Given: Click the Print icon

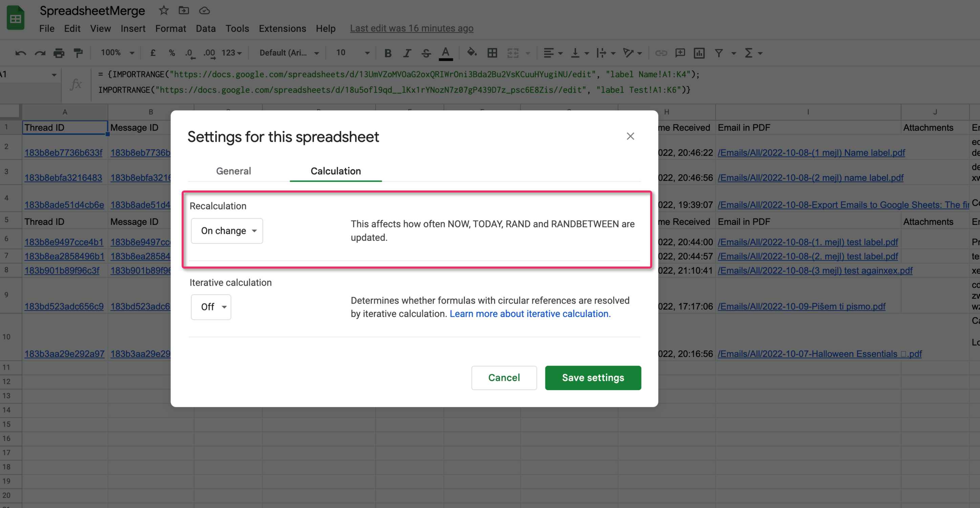Looking at the screenshot, I should [59, 53].
